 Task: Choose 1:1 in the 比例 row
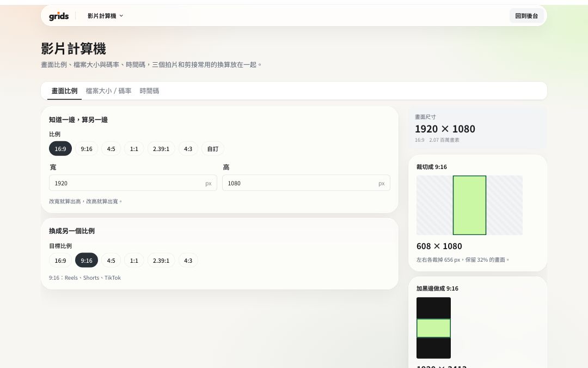[134, 149]
